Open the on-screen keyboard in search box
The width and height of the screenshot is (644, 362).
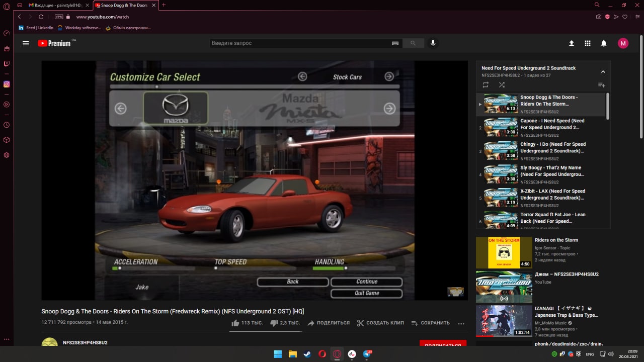395,43
